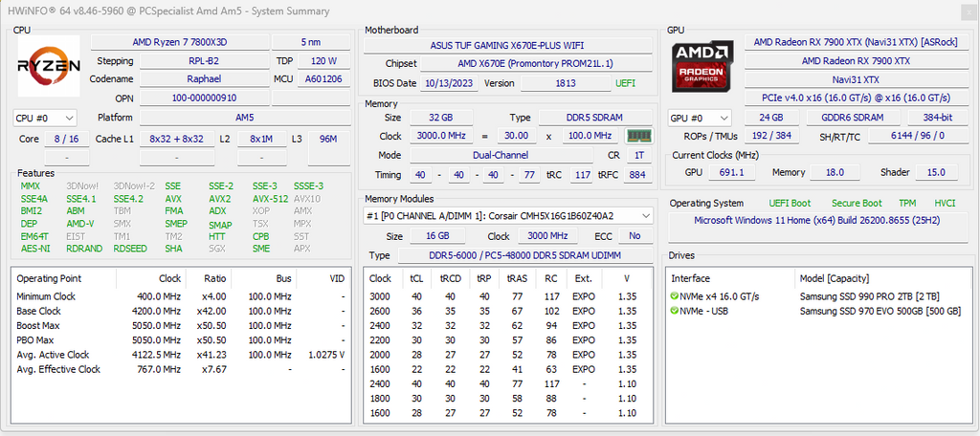The height and width of the screenshot is (436, 980).
Task: Click the RPL-B2 stepping value
Action: point(203,61)
